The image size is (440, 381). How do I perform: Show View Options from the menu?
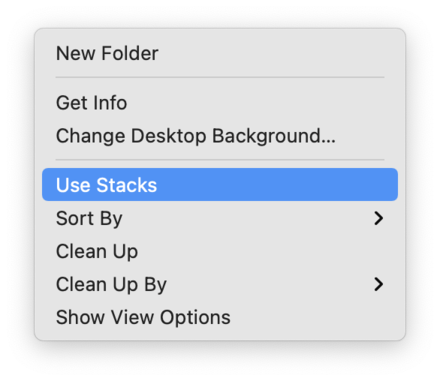[220, 317]
